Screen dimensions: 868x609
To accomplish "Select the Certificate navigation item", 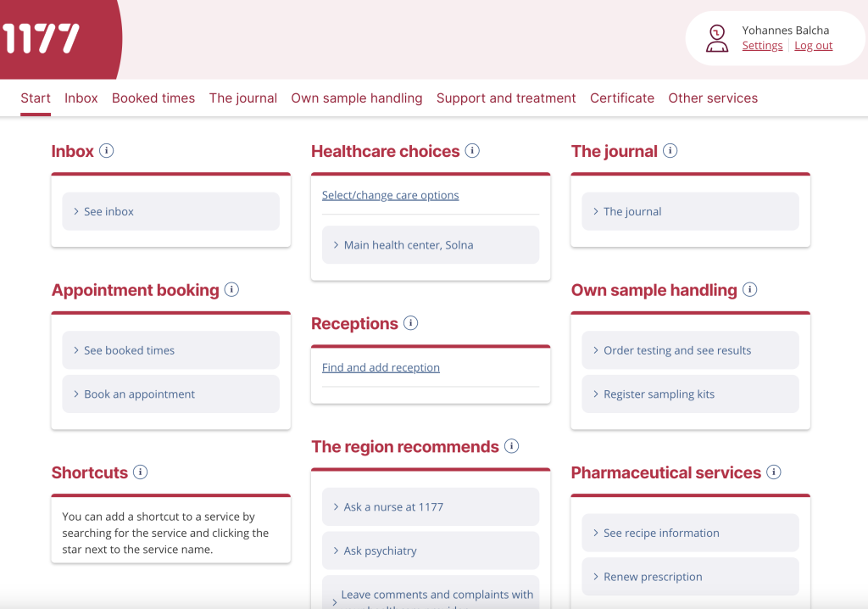I will click(x=622, y=98).
